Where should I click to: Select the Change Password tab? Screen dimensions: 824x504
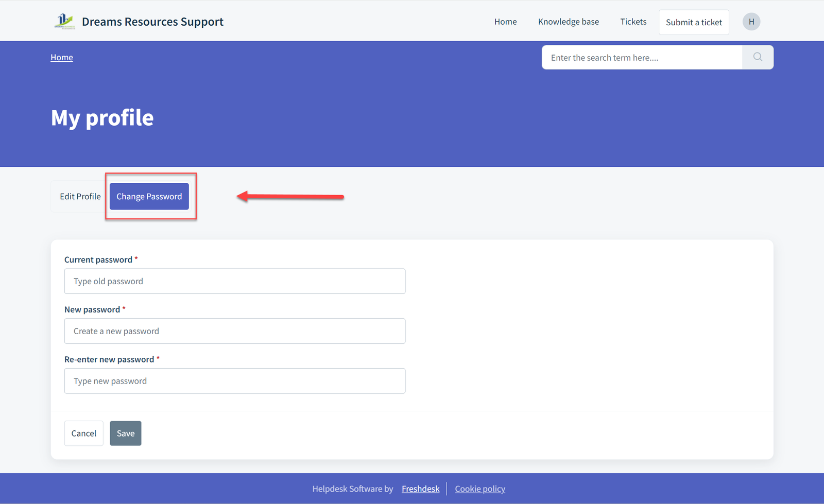tap(149, 196)
